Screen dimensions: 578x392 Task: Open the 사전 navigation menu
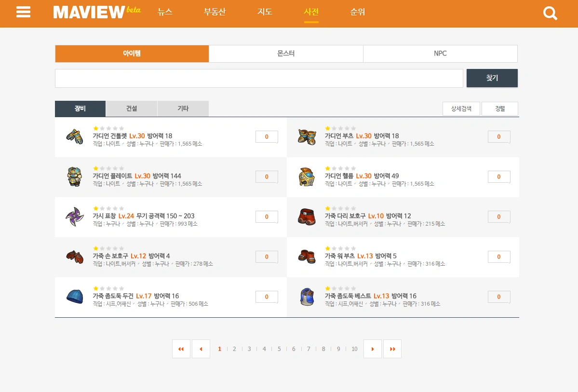[311, 12]
